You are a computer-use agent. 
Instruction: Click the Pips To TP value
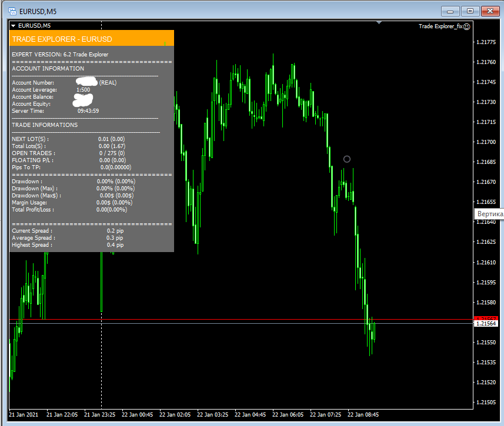coord(116,167)
